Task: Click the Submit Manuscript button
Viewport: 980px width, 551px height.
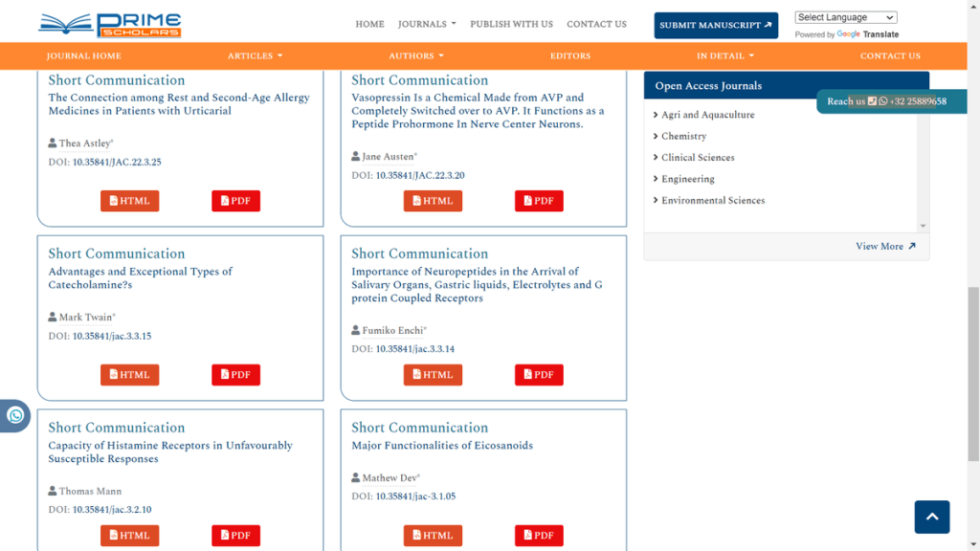Action: (716, 25)
